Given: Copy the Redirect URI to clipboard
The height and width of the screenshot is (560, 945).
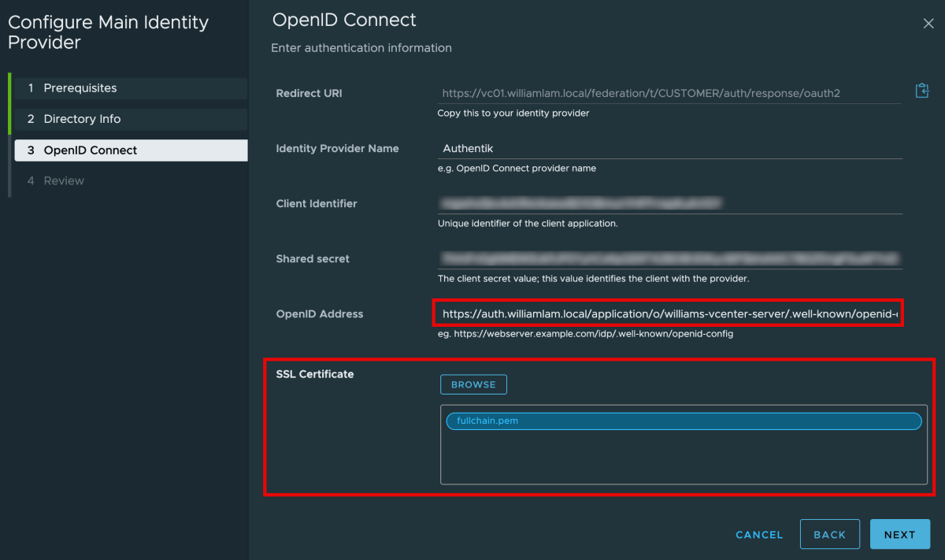Looking at the screenshot, I should 921,90.
